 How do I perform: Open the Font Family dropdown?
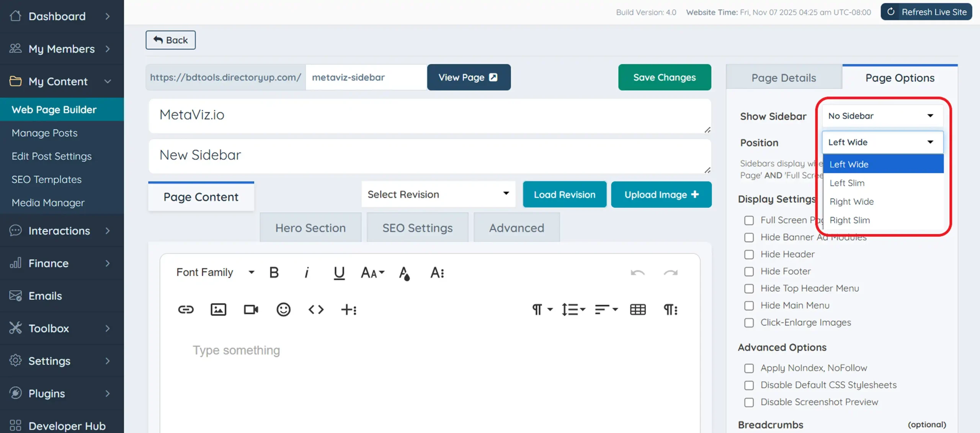point(214,272)
